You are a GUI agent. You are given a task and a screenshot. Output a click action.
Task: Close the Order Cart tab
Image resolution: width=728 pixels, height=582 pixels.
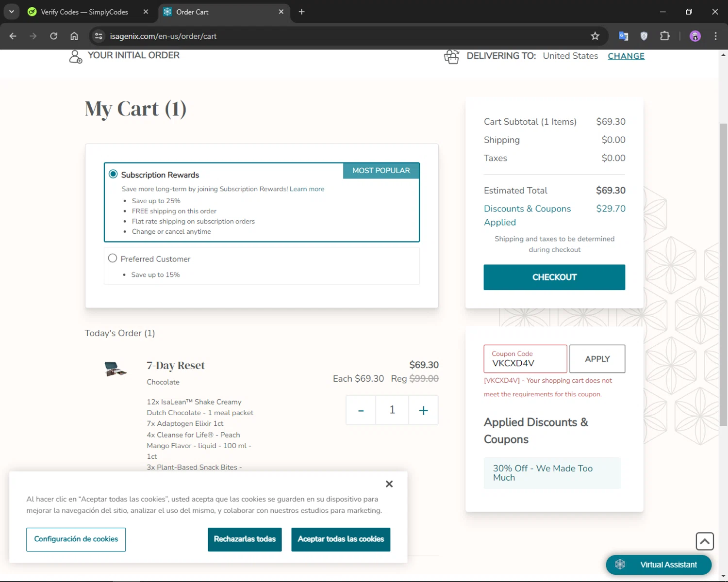point(281,12)
